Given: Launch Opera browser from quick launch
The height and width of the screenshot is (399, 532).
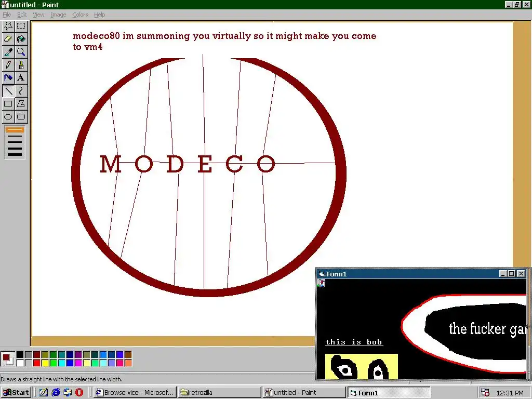Looking at the screenshot, I should (x=79, y=392).
